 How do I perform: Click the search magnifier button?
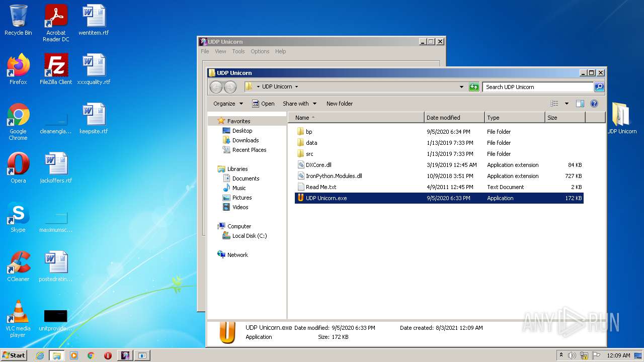coord(599,87)
